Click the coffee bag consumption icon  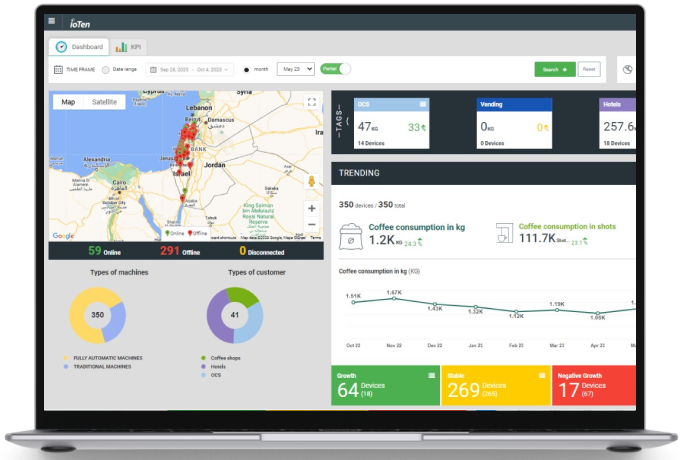pos(352,235)
